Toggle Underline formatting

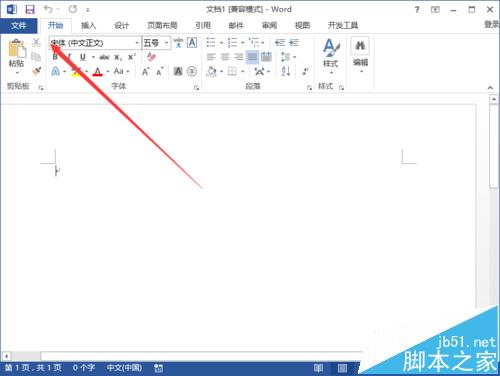tap(83, 57)
